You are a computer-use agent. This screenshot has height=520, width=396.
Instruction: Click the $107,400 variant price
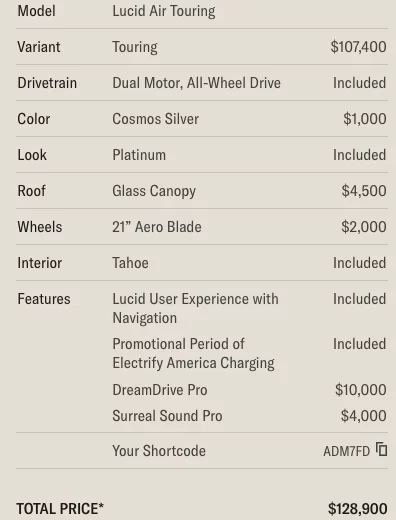pyautogui.click(x=358, y=47)
